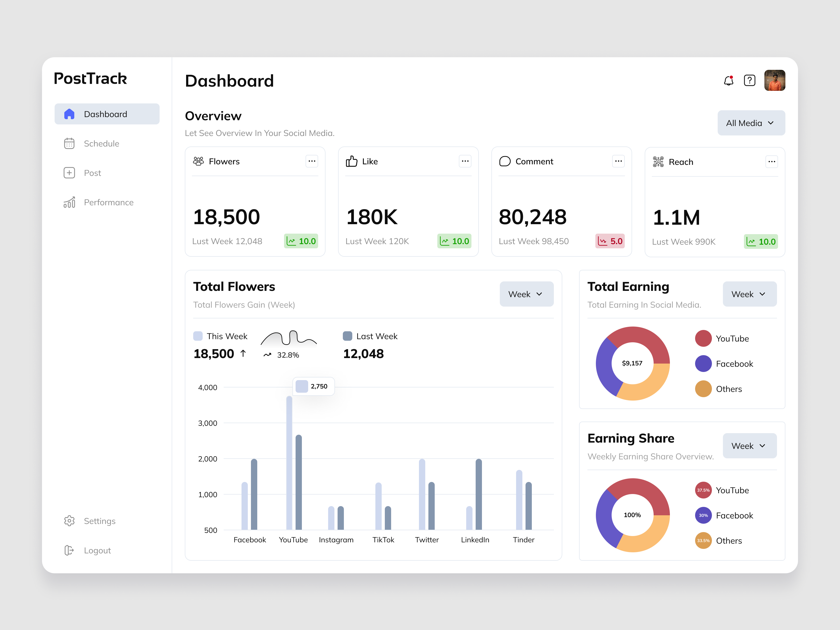Click the Settings gear icon
This screenshot has width=840, height=630.
[70, 521]
